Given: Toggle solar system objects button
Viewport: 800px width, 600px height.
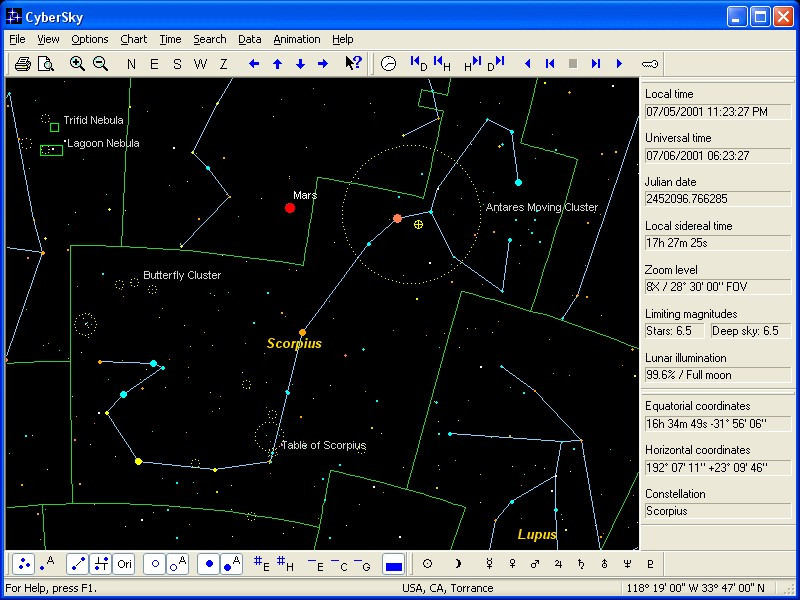Looking at the screenshot, I should coord(209,564).
